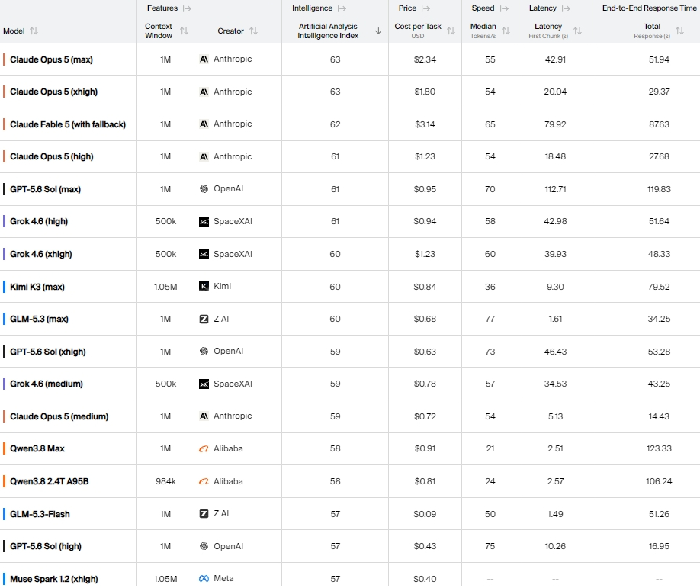Select the 77 tokens/s speed value
700x588 pixels.
pos(490,319)
